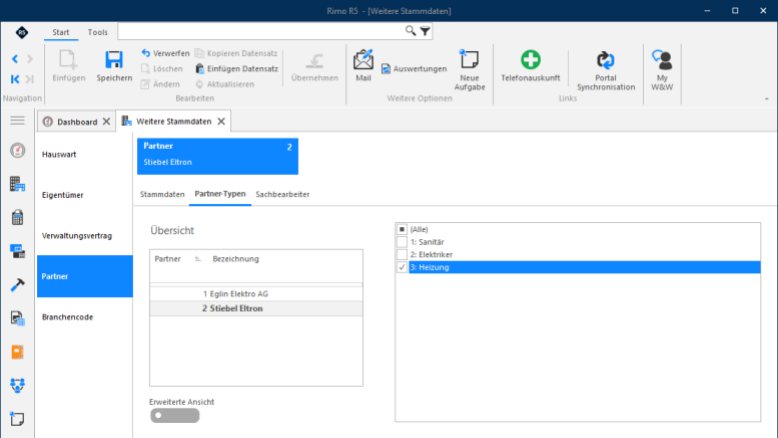Uncheck the 3: Heizung checkbox

click(402, 267)
